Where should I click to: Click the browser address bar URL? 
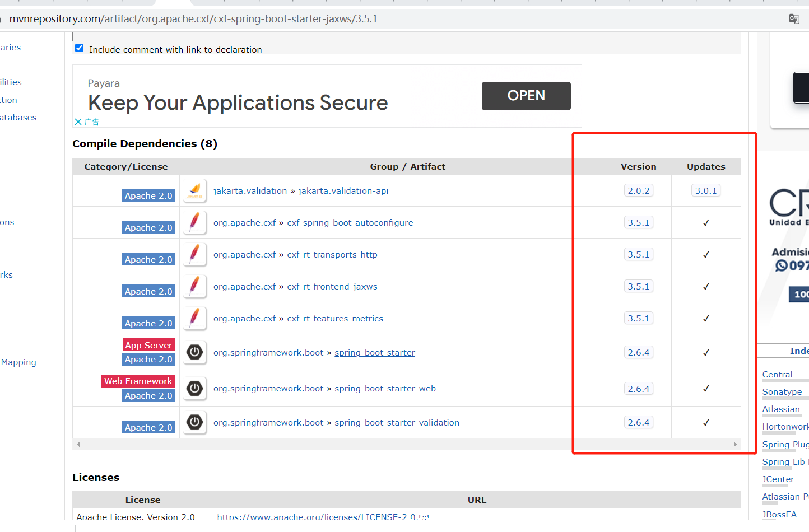tap(193, 19)
